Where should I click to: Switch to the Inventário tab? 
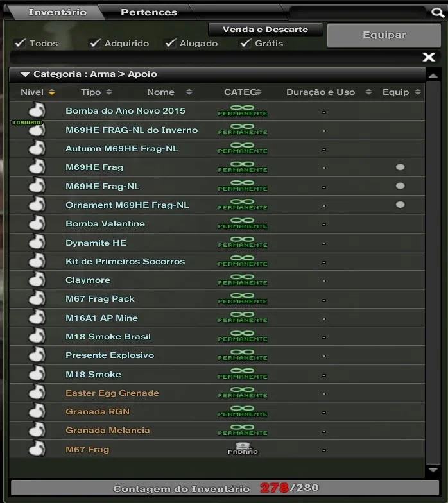(58, 12)
